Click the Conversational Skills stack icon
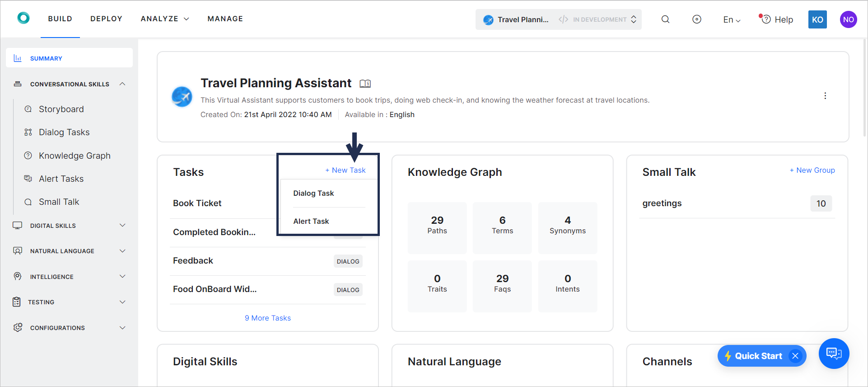This screenshot has width=868, height=387. click(18, 84)
